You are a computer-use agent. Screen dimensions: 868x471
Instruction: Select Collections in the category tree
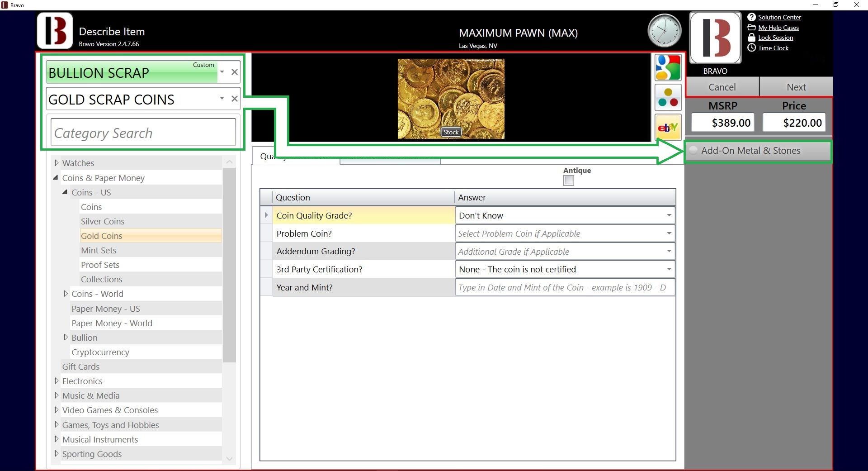coord(102,279)
